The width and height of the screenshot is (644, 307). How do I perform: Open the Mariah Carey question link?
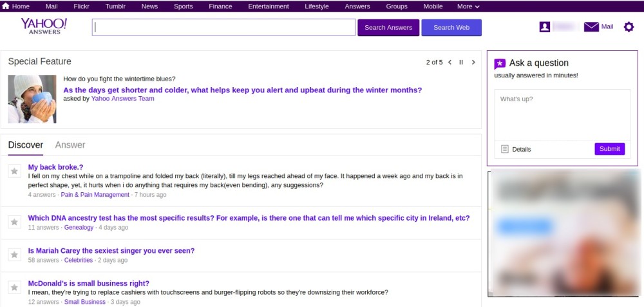click(111, 251)
